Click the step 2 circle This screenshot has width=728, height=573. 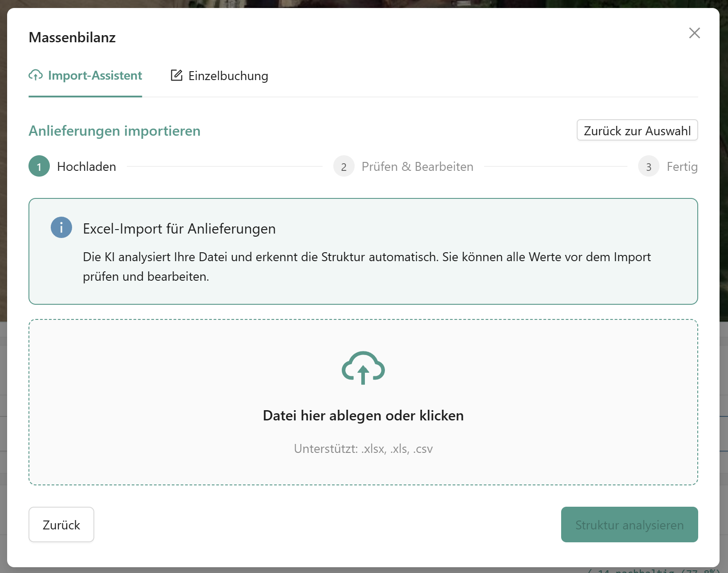point(344,166)
